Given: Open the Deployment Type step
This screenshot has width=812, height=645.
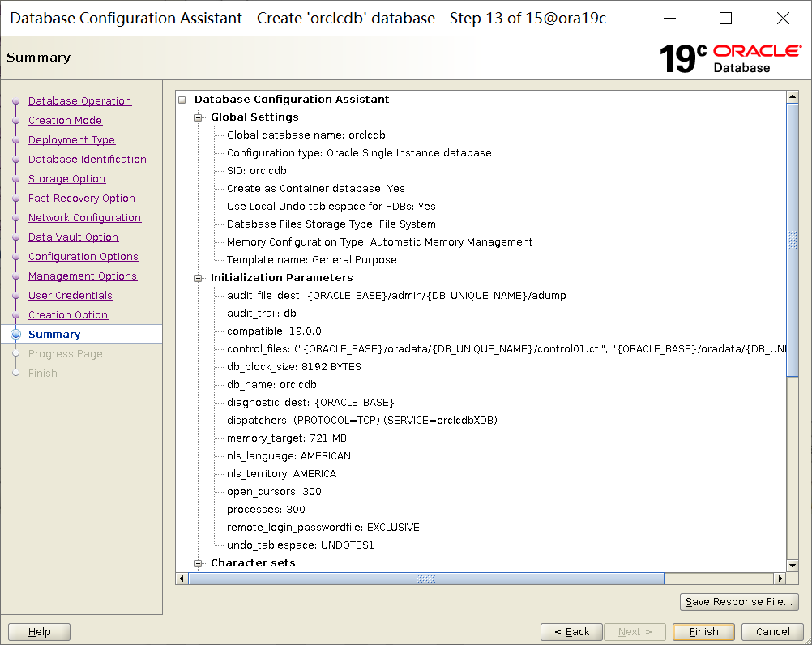Looking at the screenshot, I should [x=71, y=140].
